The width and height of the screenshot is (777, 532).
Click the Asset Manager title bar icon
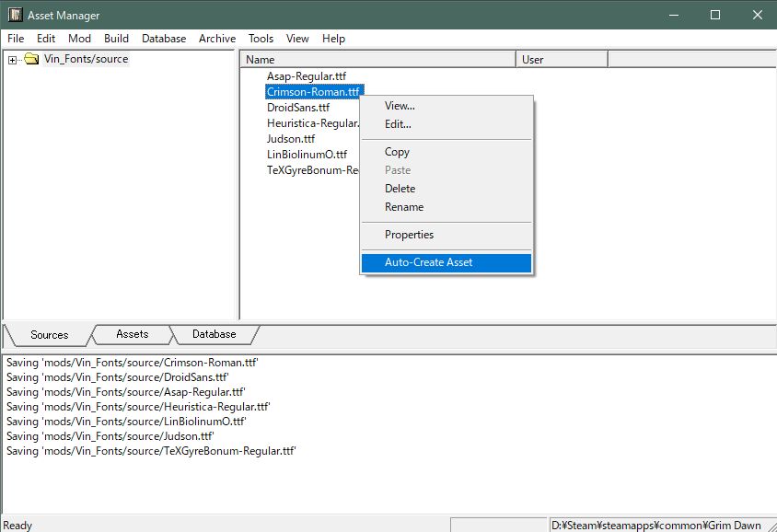pyautogui.click(x=15, y=16)
